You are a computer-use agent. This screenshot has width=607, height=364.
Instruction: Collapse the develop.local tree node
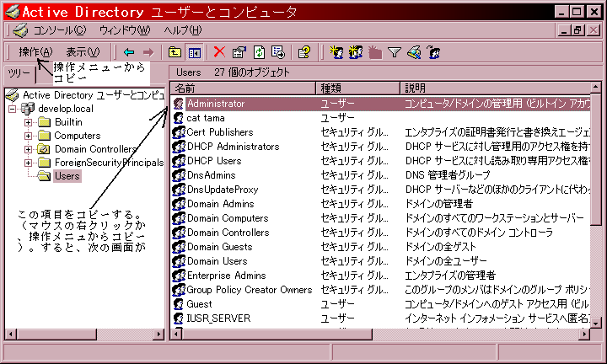click(13, 109)
